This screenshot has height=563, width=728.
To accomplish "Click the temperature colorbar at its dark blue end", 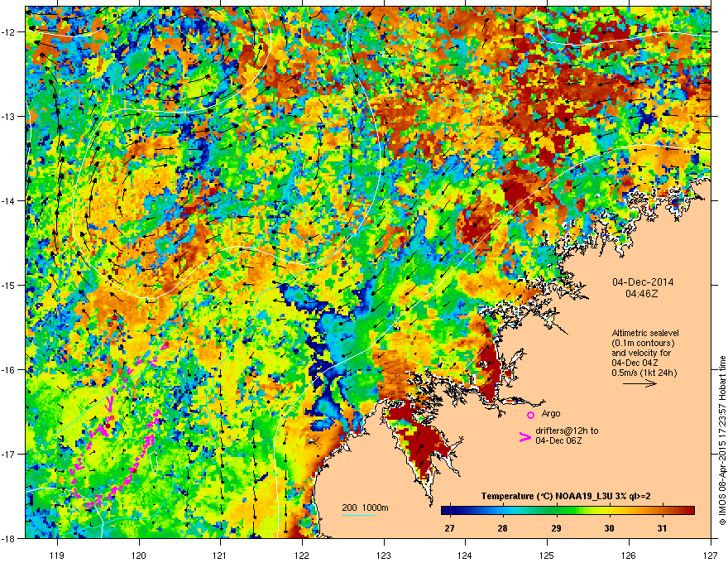I will coord(447,511).
